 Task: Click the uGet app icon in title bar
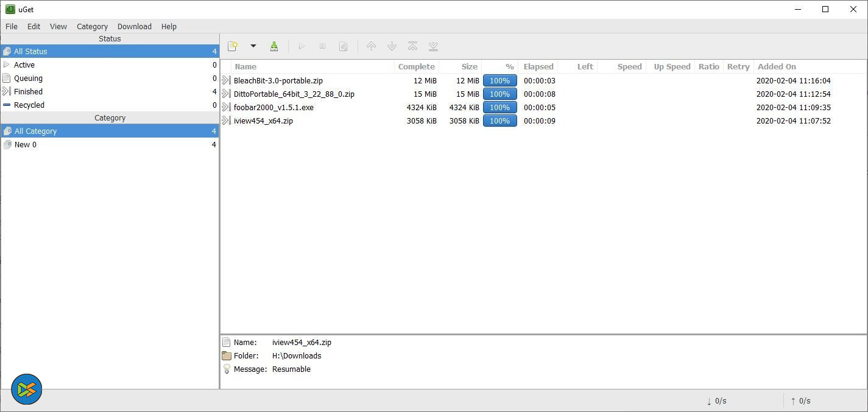pos(10,9)
